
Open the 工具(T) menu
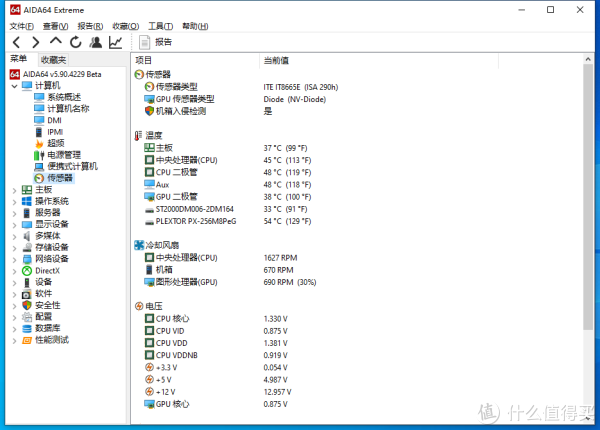coord(161,26)
